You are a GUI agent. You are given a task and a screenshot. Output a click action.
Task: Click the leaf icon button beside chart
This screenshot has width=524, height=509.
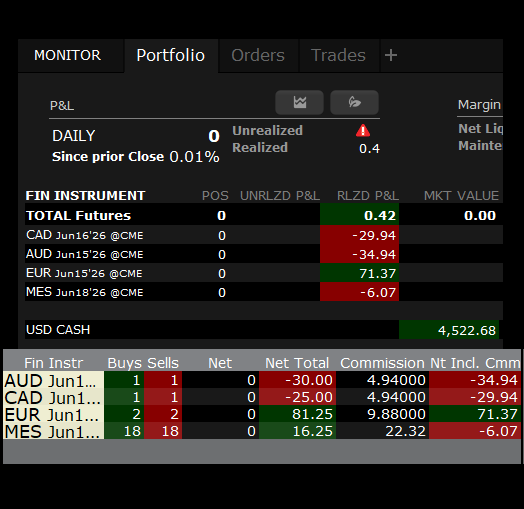(x=354, y=102)
